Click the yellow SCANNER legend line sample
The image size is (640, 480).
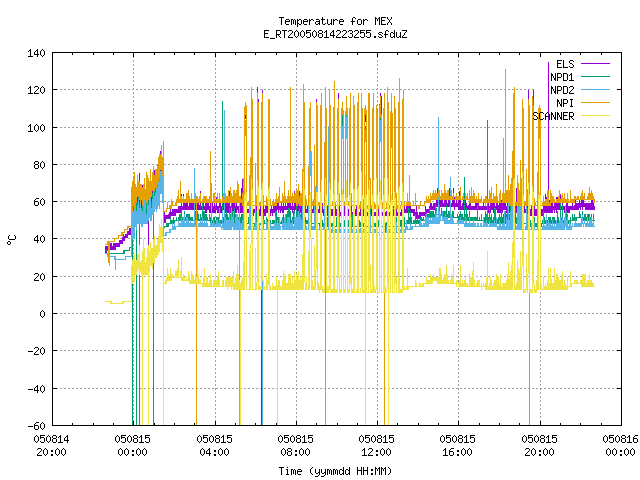point(595,116)
